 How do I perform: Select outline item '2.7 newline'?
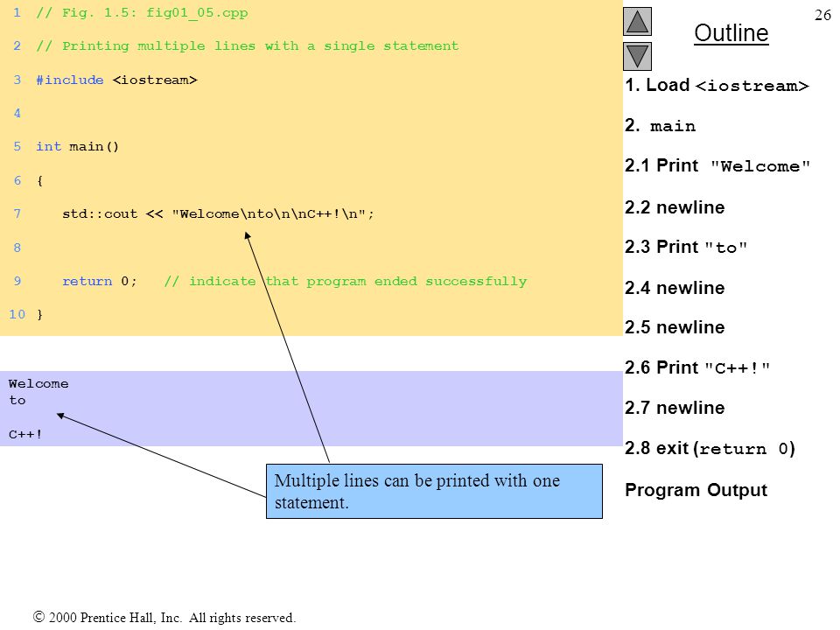675,408
